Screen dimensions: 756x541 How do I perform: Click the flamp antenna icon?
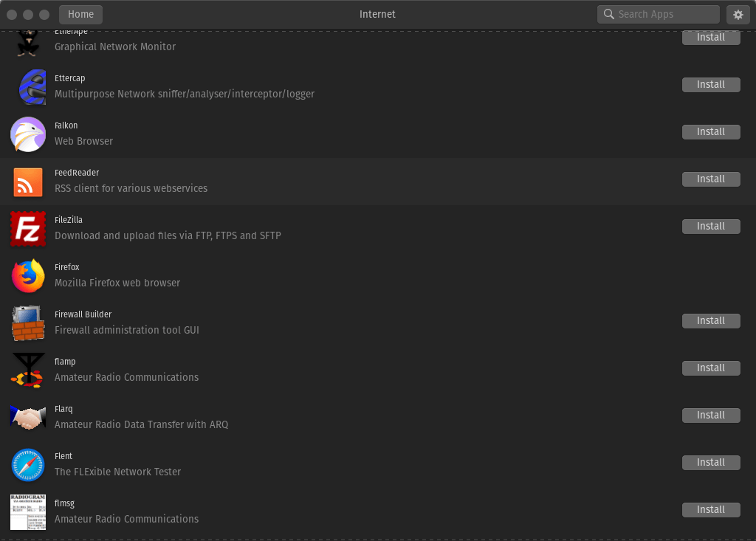27,371
